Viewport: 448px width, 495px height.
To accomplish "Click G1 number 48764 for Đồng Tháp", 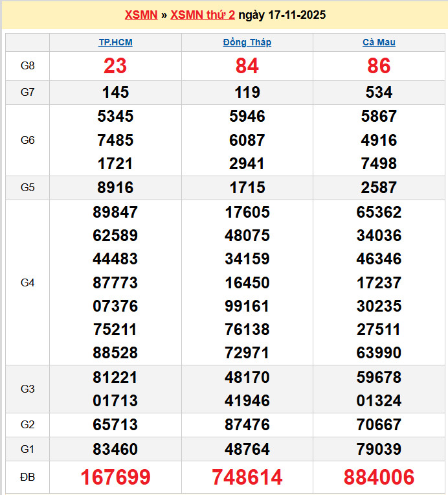I will tap(247, 449).
